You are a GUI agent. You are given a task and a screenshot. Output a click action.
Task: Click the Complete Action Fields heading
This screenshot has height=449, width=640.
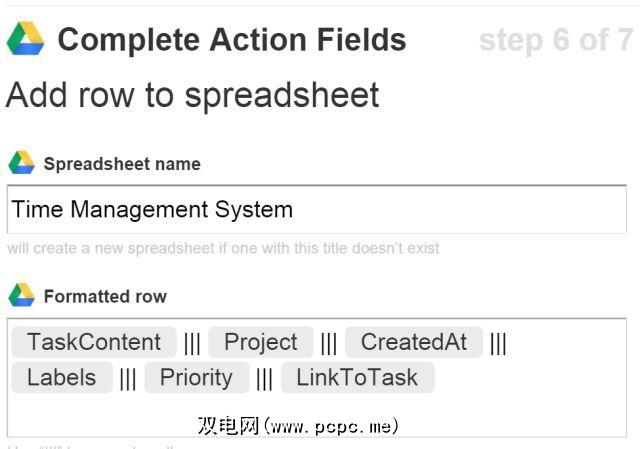232,40
